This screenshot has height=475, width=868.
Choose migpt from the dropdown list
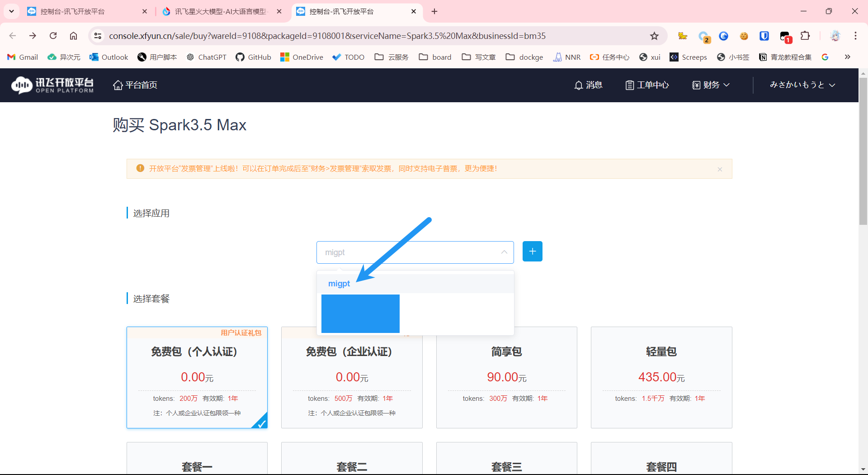click(x=339, y=284)
